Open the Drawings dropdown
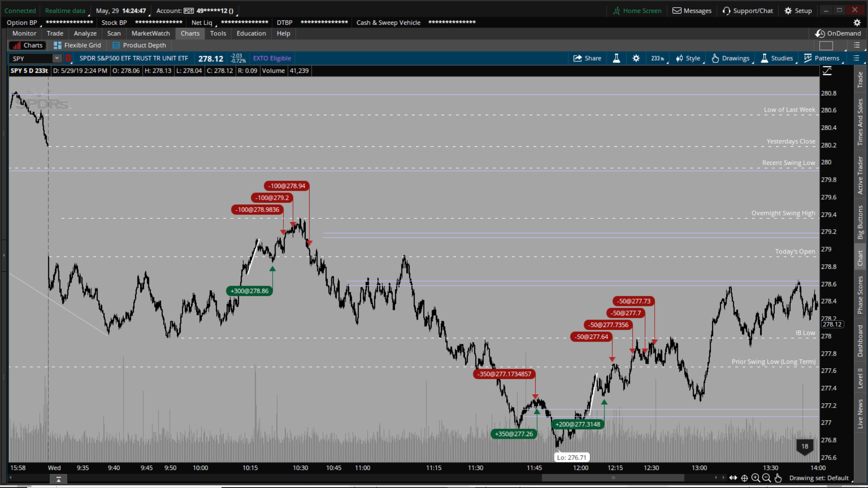This screenshot has width=868, height=488. [x=731, y=58]
